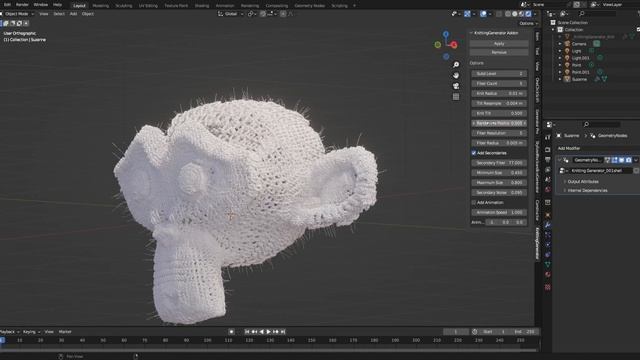Select the Suzanne object in outliner
This screenshot has height=360, width=640.
tap(579, 79)
